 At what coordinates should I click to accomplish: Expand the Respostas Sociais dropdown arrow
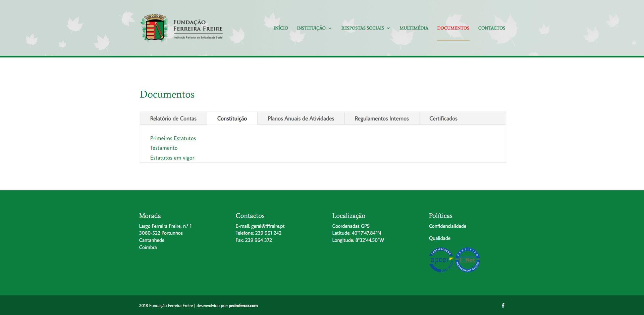388,28
